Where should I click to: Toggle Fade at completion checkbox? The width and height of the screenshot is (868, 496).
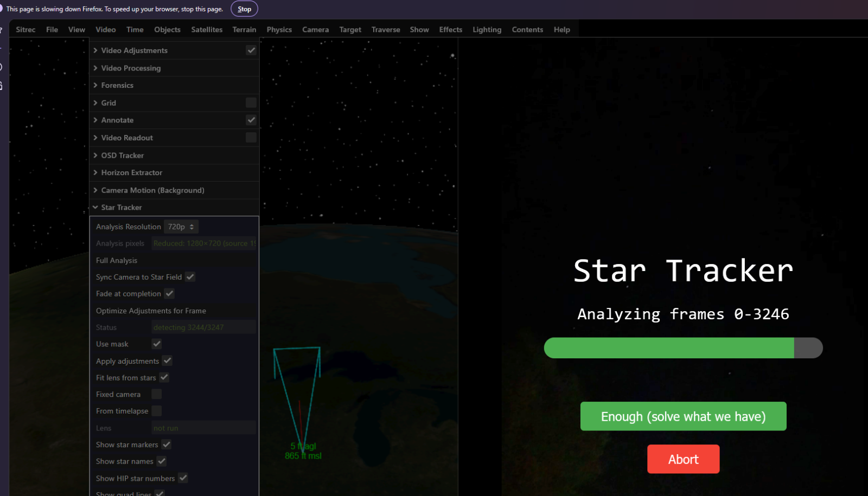point(169,293)
